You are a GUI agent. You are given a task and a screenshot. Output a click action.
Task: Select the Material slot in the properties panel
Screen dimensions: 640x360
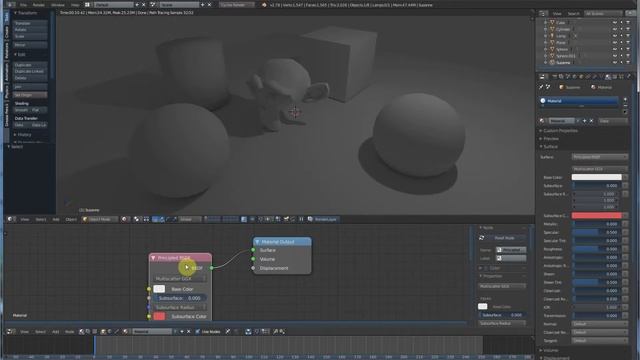[x=578, y=101]
